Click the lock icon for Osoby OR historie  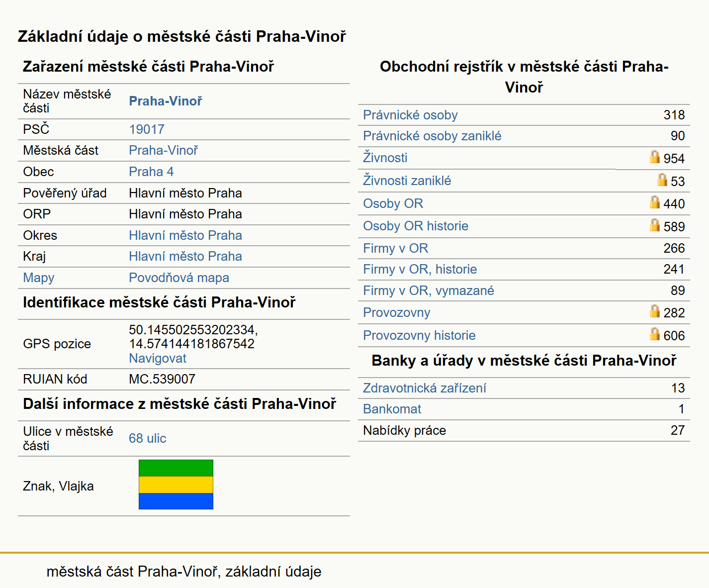coord(655,225)
